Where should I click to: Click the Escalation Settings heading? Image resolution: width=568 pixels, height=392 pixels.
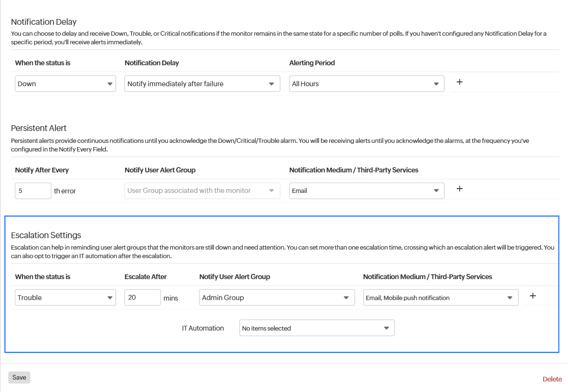(x=46, y=235)
